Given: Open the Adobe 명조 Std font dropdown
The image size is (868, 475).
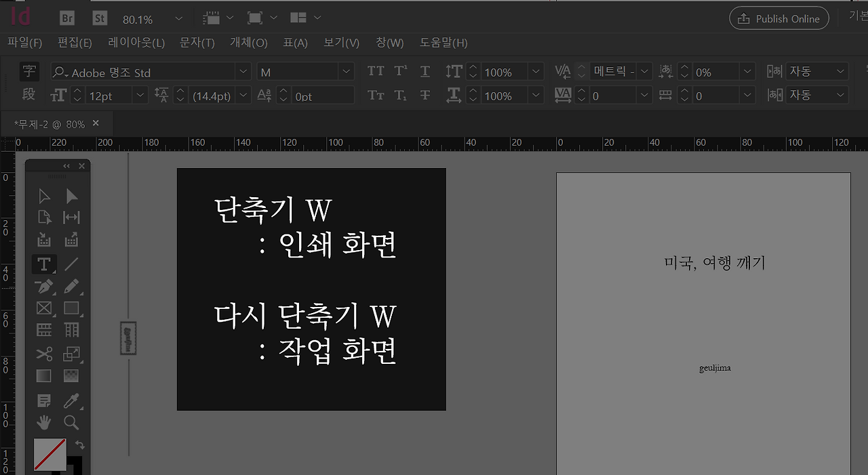Looking at the screenshot, I should [x=243, y=71].
